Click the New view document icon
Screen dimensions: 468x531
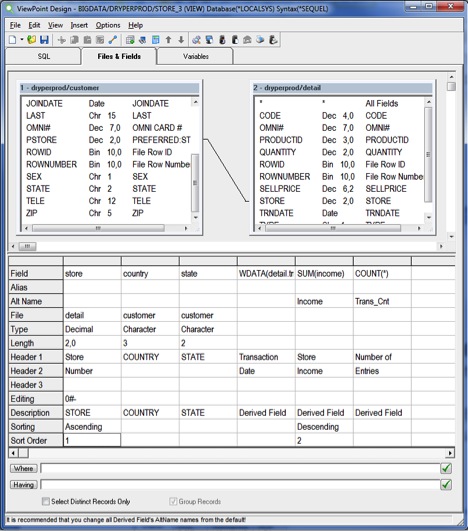pyautogui.click(x=13, y=40)
